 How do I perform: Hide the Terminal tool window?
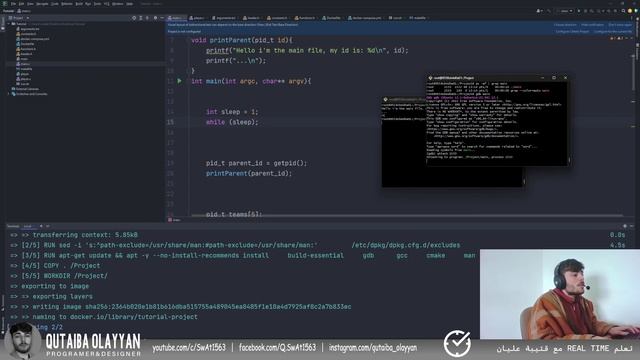point(632,226)
